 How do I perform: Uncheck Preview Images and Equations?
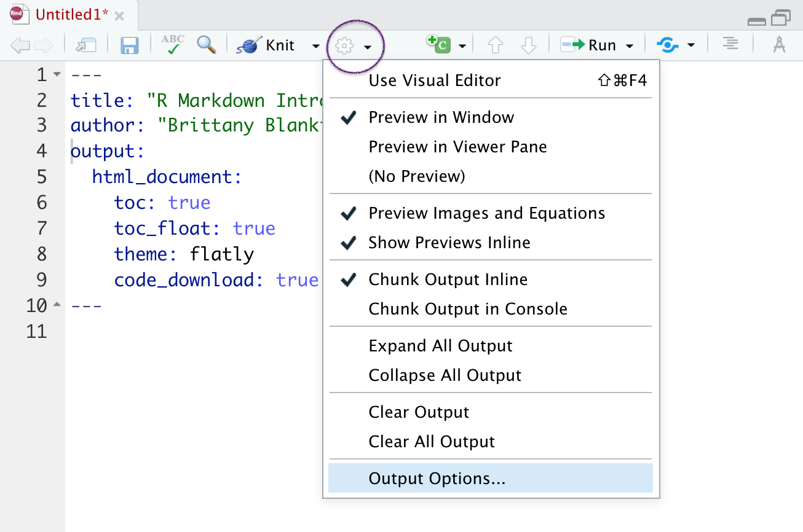[486, 213]
